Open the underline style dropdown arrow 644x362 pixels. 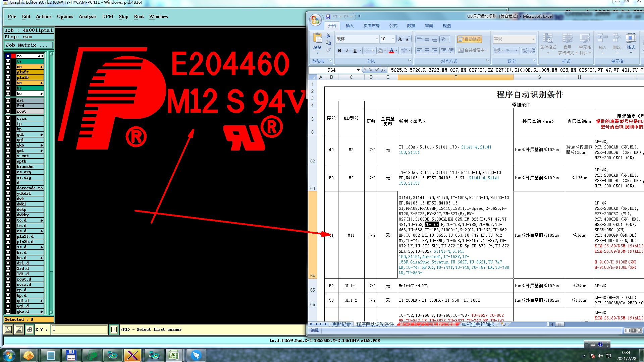[361, 51]
